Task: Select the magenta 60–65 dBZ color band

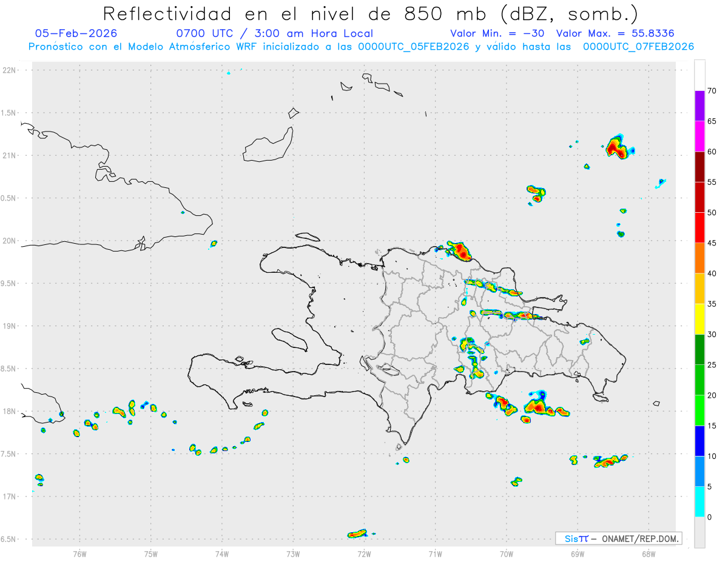Action: click(x=699, y=136)
